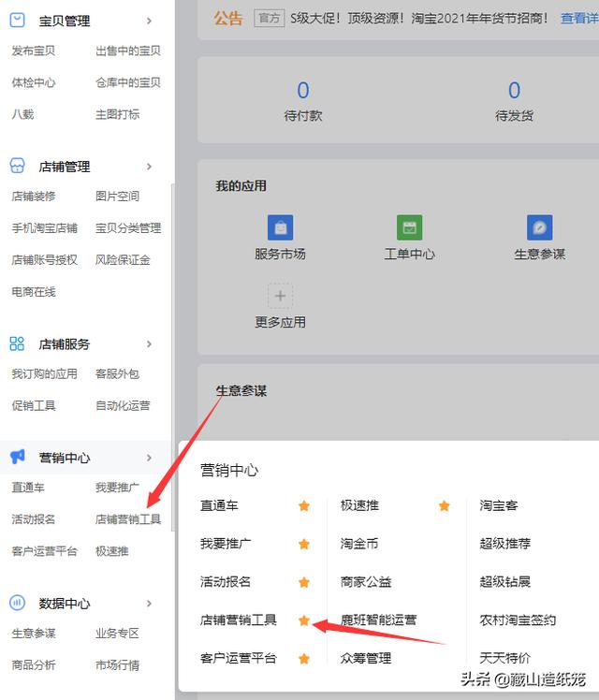Open 市场行情 in the sidebar
The height and width of the screenshot is (700, 599).
[117, 665]
